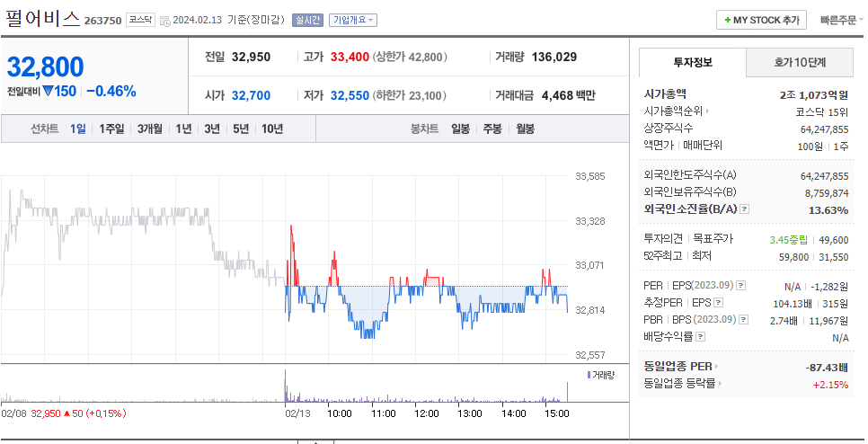Click the red up-triangle in the 02/08 summary
This screenshot has width=868, height=444.
(66, 413)
